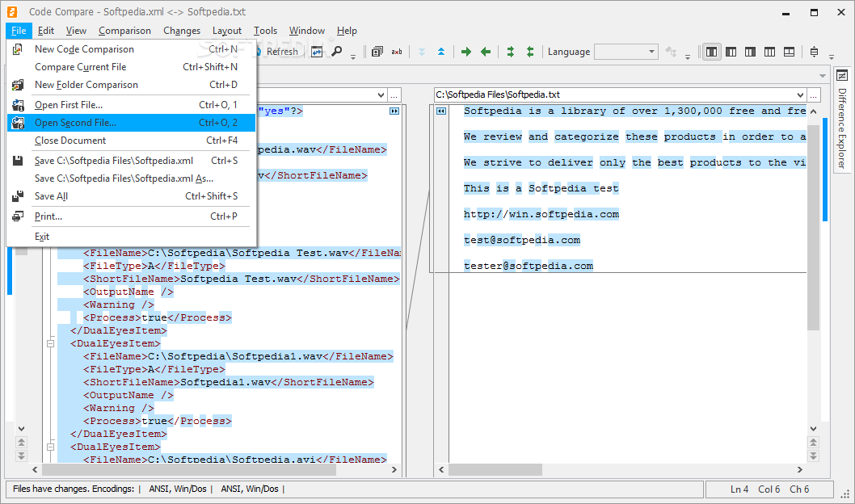This screenshot has width=855, height=504.
Task: Choose Open First File menu entry
Action: pos(131,105)
